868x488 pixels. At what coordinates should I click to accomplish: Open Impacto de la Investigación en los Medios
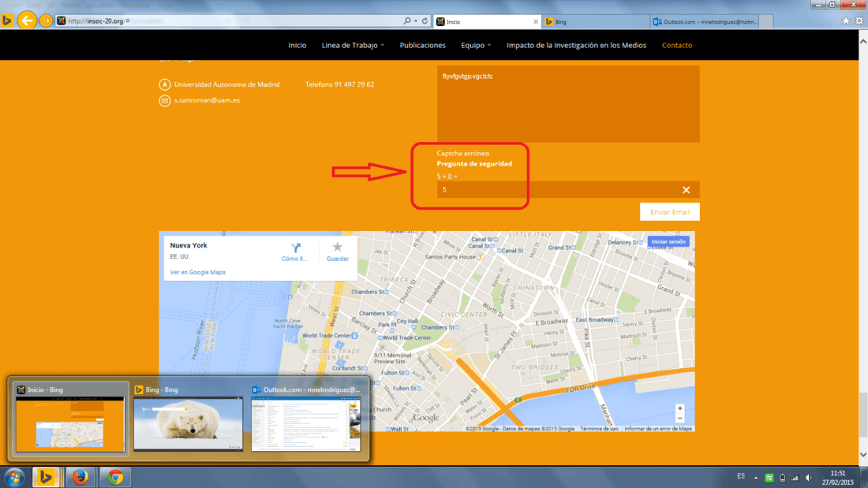pos(576,46)
